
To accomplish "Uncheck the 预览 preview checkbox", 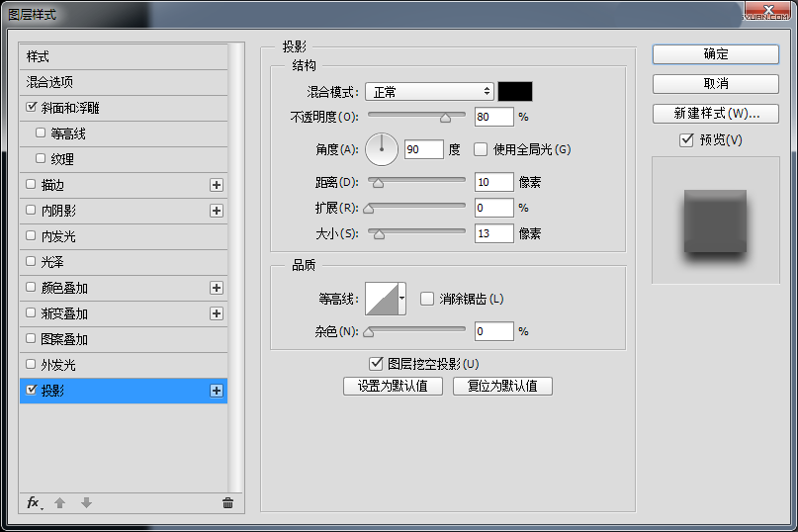I will pyautogui.click(x=686, y=140).
